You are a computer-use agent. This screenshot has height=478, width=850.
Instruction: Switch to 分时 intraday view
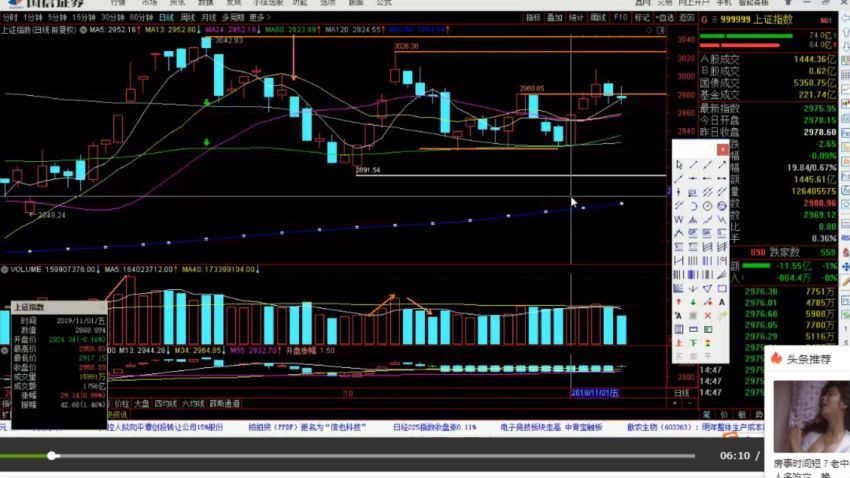click(10, 18)
